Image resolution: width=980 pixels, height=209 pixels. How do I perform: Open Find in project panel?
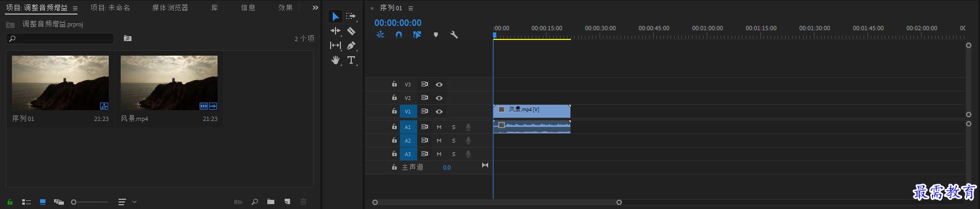point(254,202)
